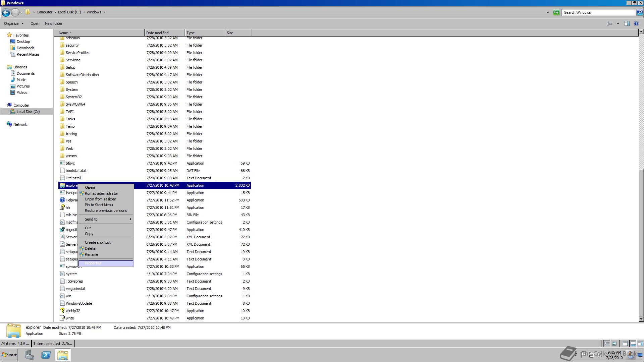Image resolution: width=644 pixels, height=362 pixels.
Task: Select the winhlp32 application icon
Action: (x=62, y=311)
